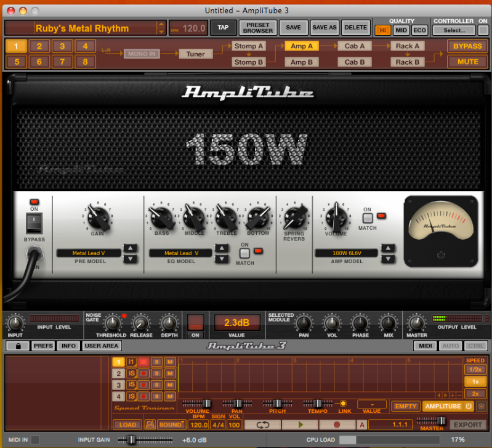Start playback with the green play button
492x448 pixels.
click(300, 425)
